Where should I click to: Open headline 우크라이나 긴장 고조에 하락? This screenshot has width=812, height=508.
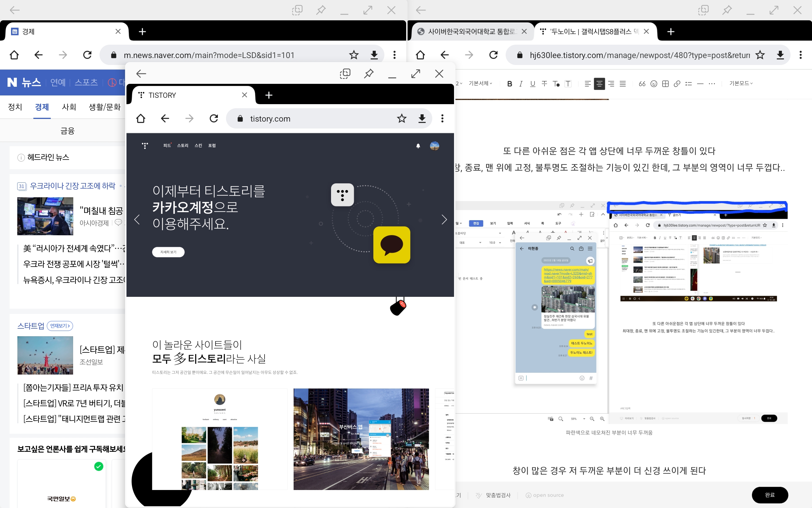73,186
